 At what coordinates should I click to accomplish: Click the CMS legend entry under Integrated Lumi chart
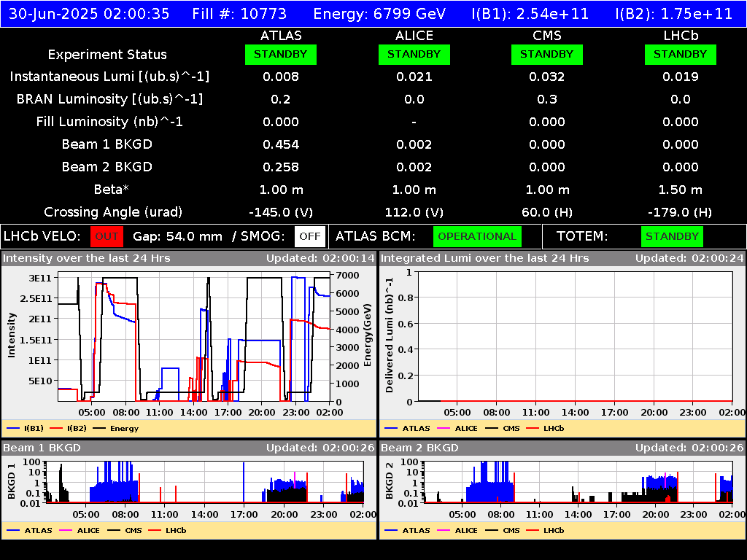[x=503, y=428]
